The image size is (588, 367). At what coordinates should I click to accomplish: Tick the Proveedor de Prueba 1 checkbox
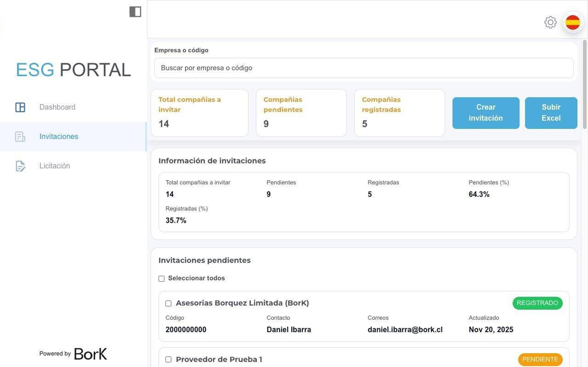(168, 359)
